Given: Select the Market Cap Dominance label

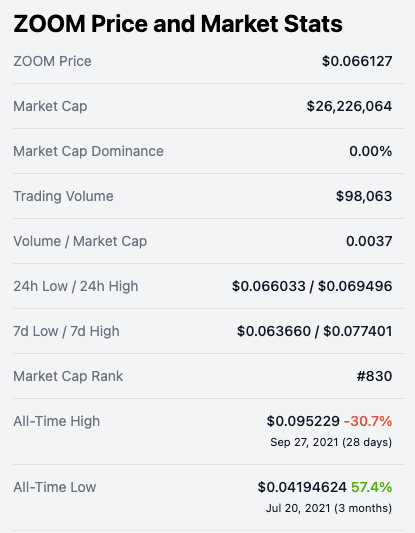Looking at the screenshot, I should (88, 151).
